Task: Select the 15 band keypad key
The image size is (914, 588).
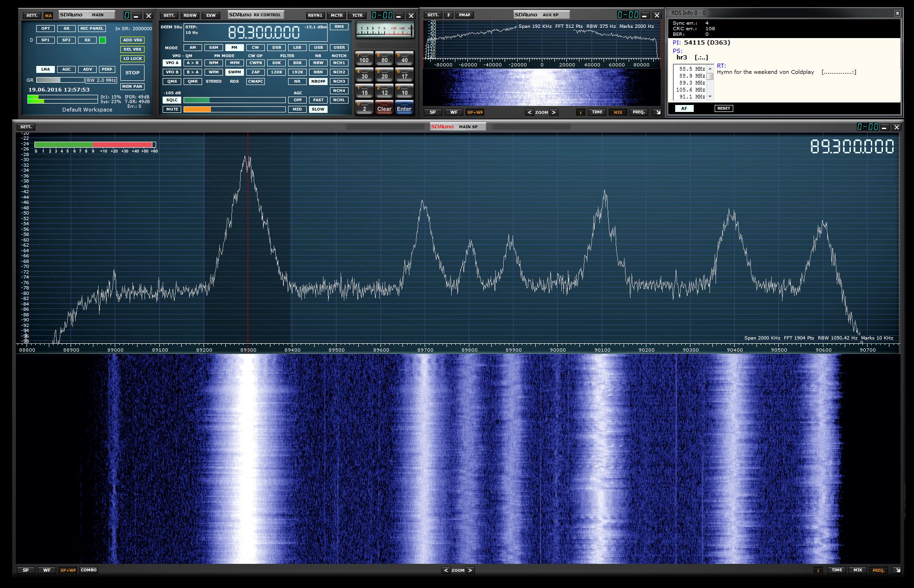Action: [364, 91]
